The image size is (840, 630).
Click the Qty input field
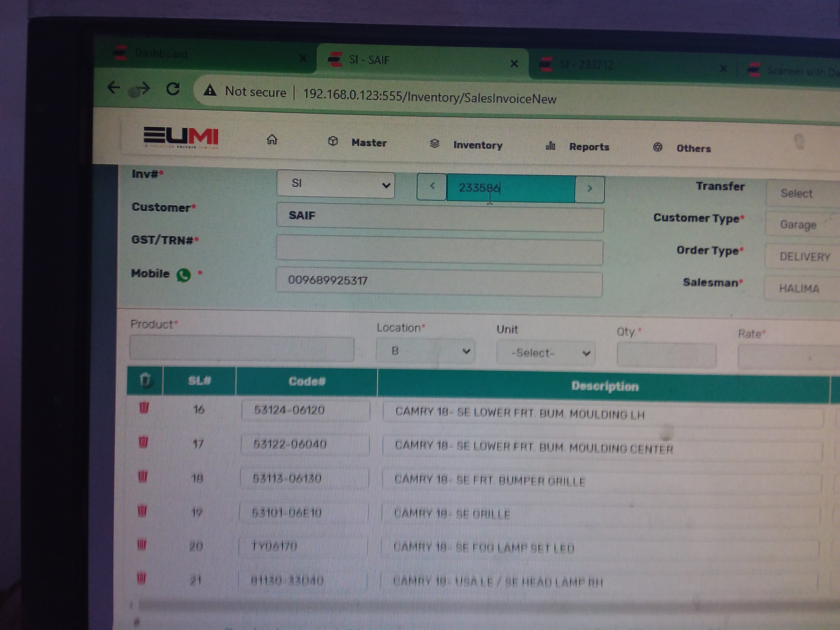click(667, 355)
